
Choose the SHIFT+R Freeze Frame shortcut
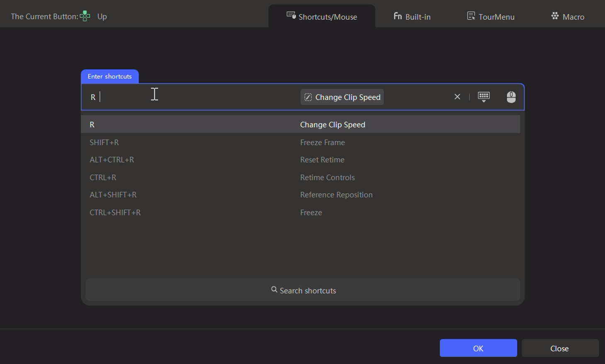pos(300,142)
